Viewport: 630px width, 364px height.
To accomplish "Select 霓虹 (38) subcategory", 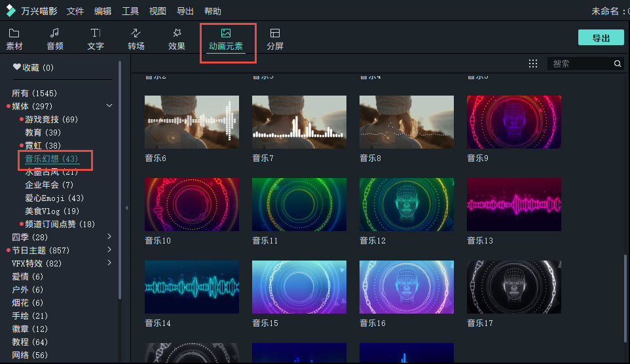I will pos(43,145).
